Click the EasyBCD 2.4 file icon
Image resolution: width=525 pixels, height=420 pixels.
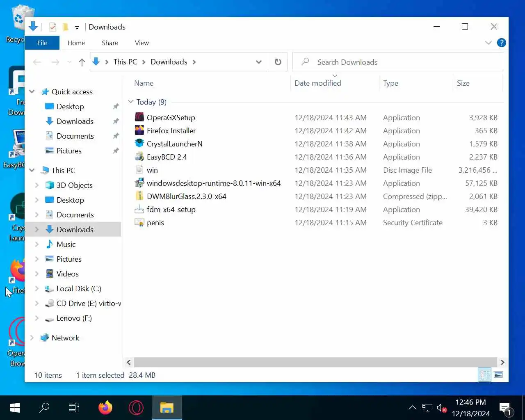(x=139, y=157)
